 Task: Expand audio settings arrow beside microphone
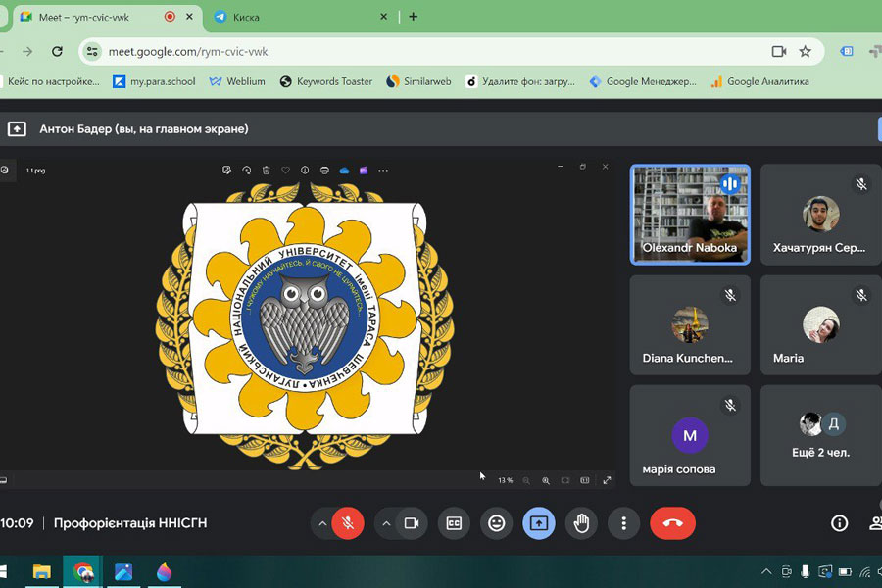(x=321, y=523)
